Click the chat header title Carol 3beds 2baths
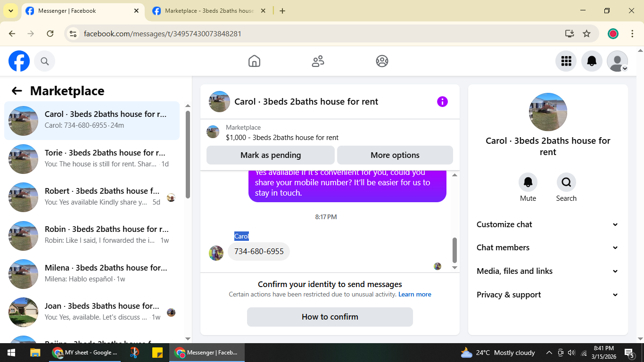This screenshot has height=362, width=644. pyautogui.click(x=306, y=102)
